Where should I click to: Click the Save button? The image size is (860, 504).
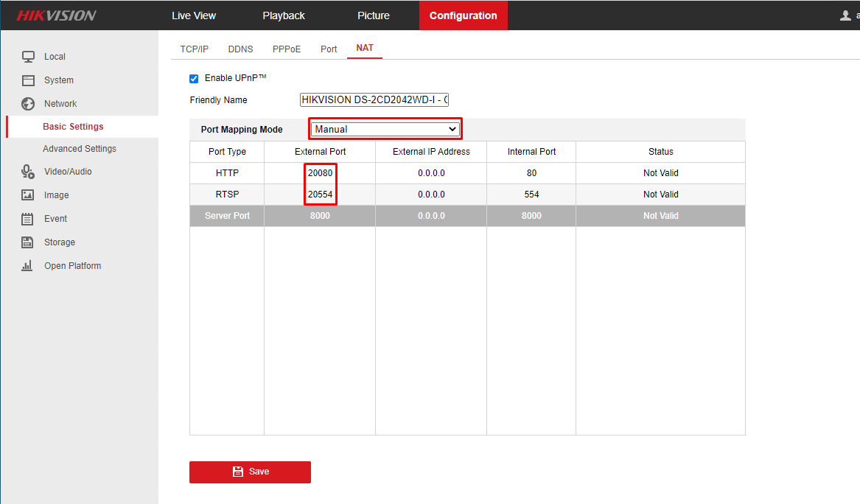pyautogui.click(x=250, y=472)
